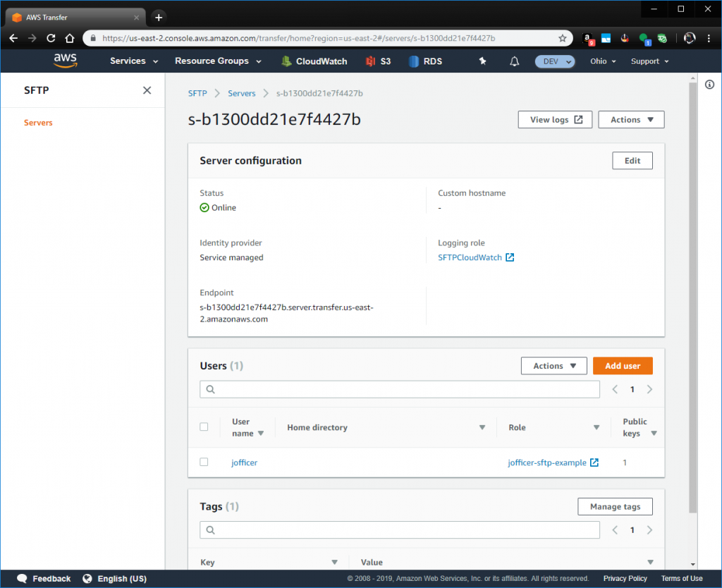
Task: Select Servers in the SFTP sidebar
Action: point(38,123)
